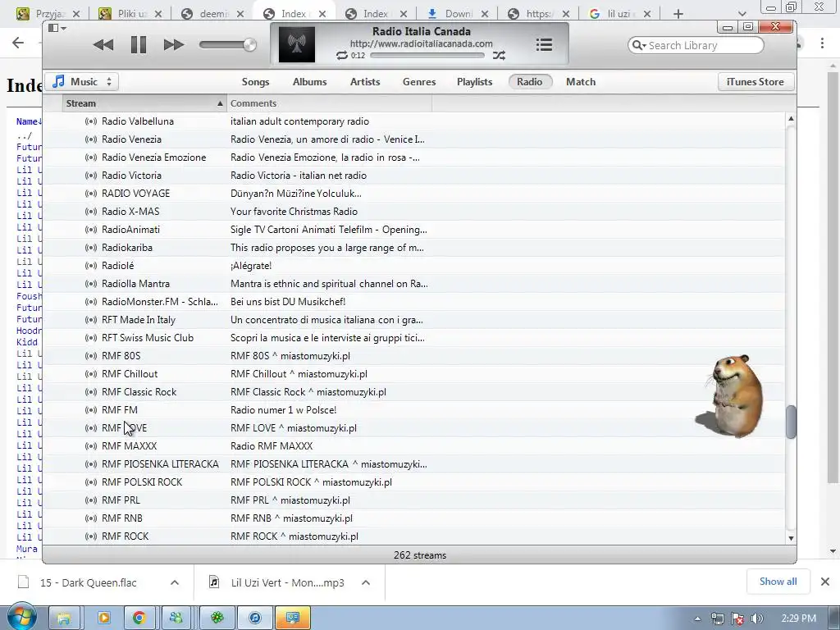Viewport: 840px width, 630px height.
Task: Close the Chrome downloads bar
Action: [825, 582]
